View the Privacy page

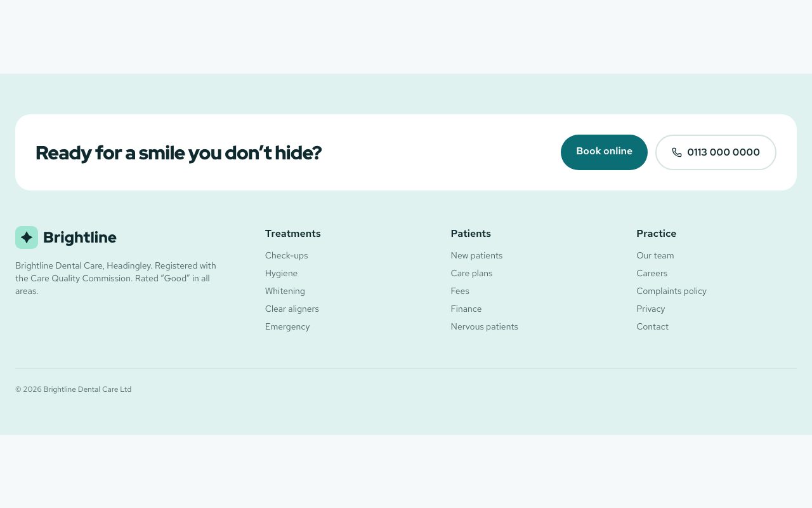(x=651, y=309)
